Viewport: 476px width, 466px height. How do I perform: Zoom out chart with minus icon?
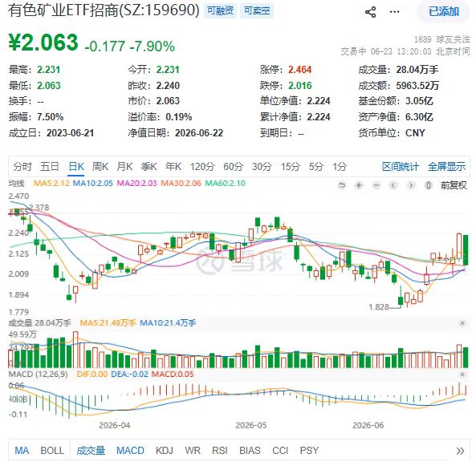click(x=376, y=185)
